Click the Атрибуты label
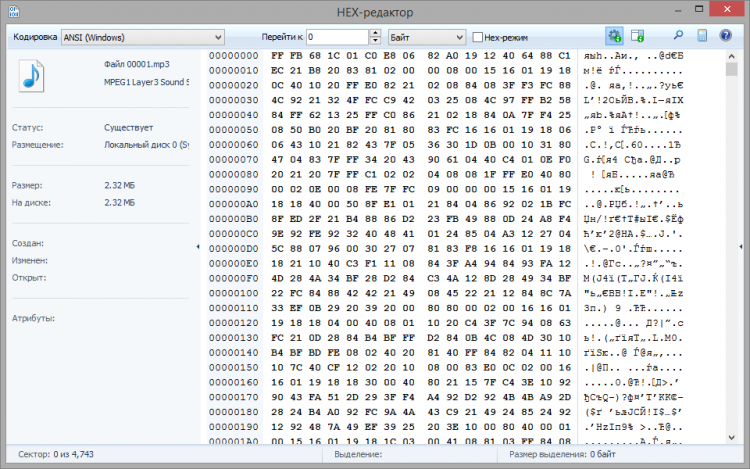Viewport: 750px width, 469px height. pyautogui.click(x=33, y=318)
